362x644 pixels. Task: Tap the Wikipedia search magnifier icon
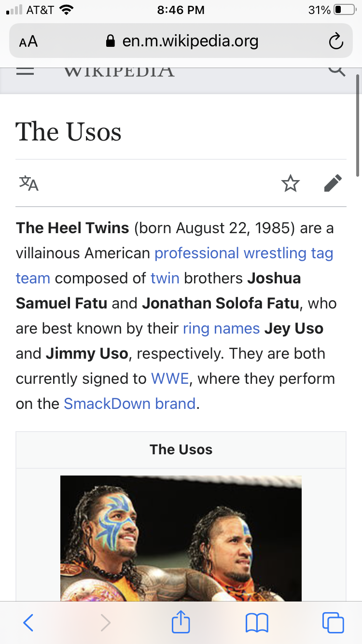point(336,70)
